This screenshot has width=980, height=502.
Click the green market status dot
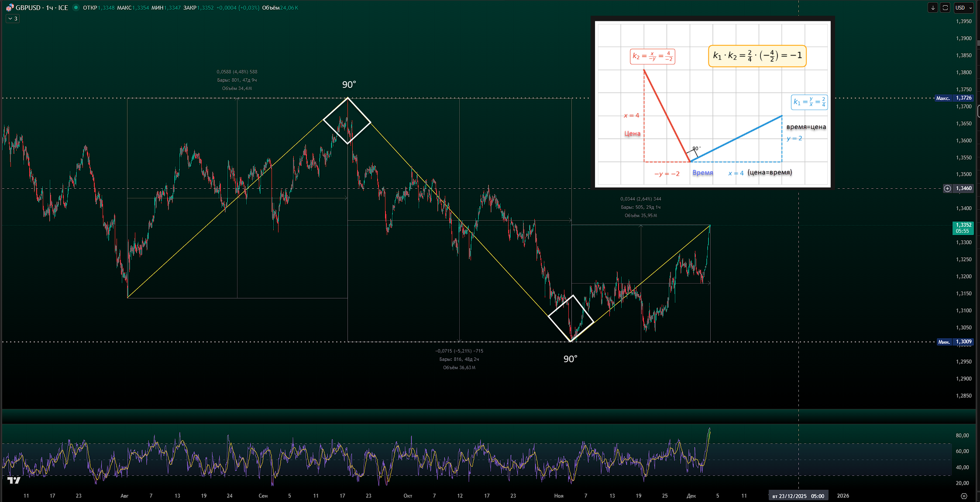tap(76, 7)
